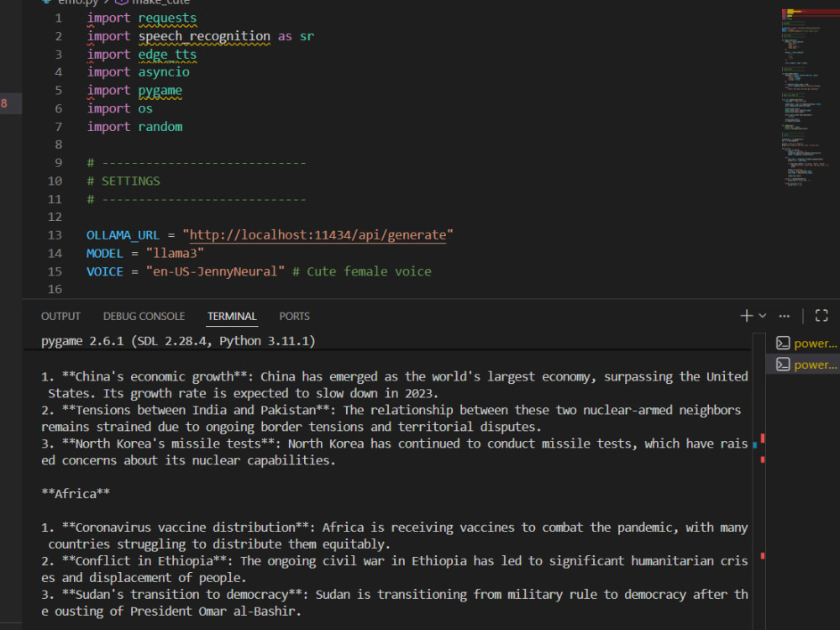Open the localhost:11434/api/generate URL link
Screen dimensions: 840x630
(318, 235)
